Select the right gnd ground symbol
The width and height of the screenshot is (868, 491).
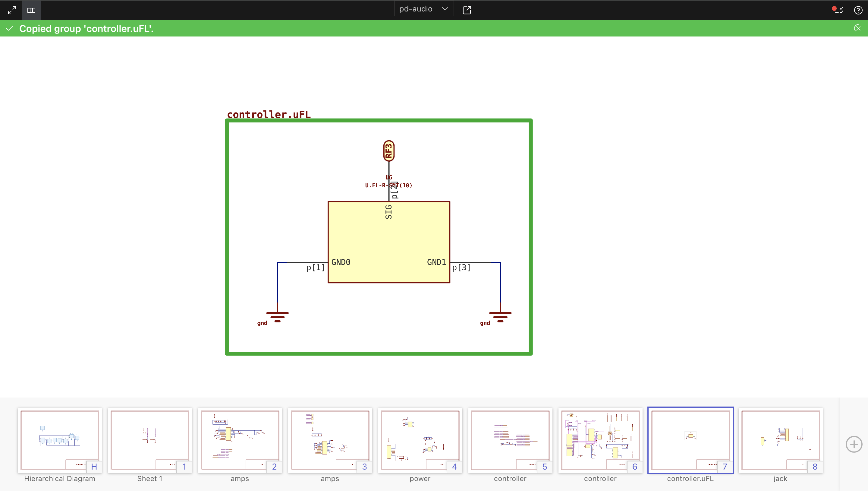500,316
